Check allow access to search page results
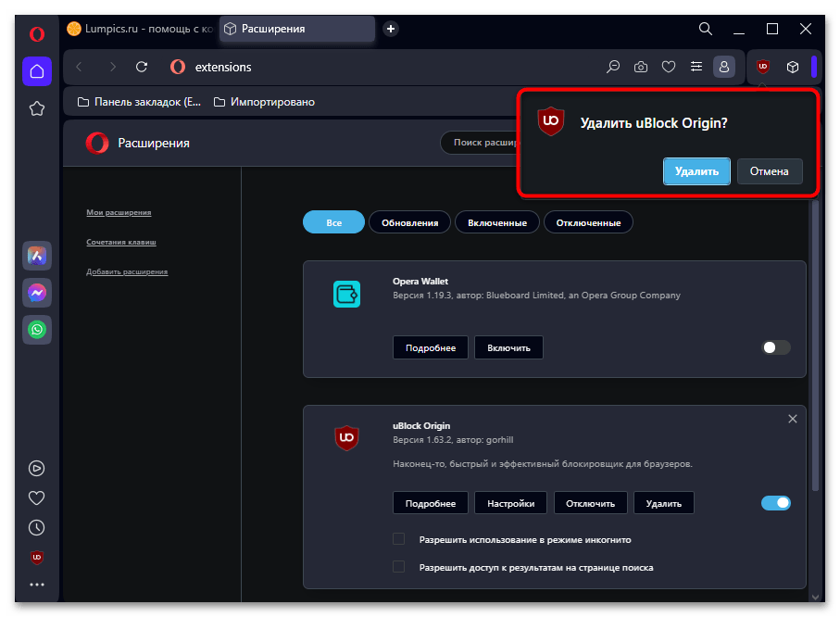The image size is (840, 617). coord(398,567)
